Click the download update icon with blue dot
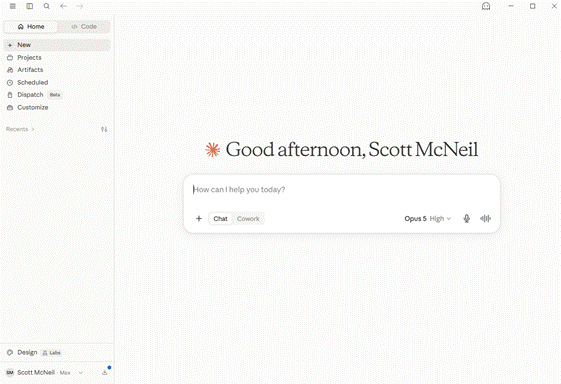The image size is (561, 384). (x=104, y=373)
